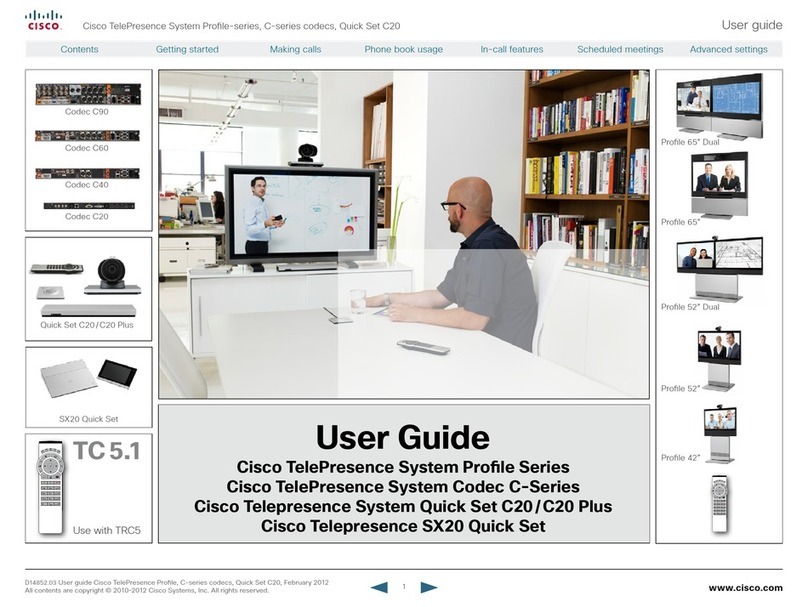The image size is (808, 607).
Task: Click the remote control below Profile 42"
Action: tap(719, 504)
